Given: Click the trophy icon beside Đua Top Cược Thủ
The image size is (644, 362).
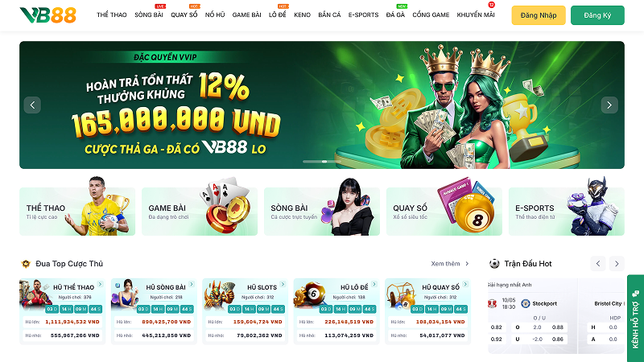Looking at the screenshot, I should (26, 264).
